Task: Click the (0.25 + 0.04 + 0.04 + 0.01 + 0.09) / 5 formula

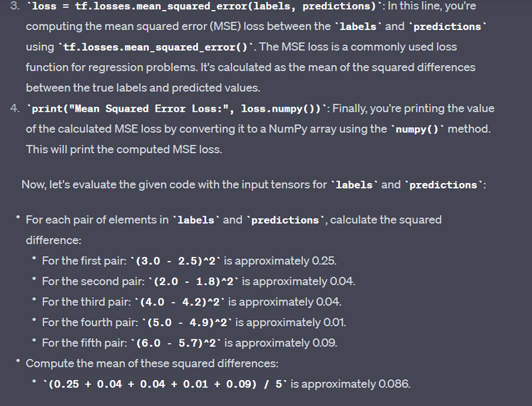Action: (x=165, y=384)
